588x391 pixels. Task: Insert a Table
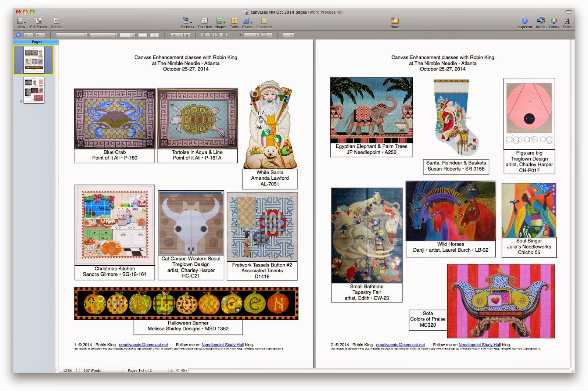pos(234,22)
